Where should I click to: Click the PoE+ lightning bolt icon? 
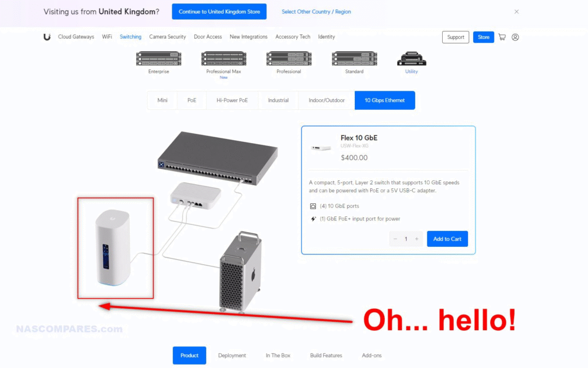point(313,219)
